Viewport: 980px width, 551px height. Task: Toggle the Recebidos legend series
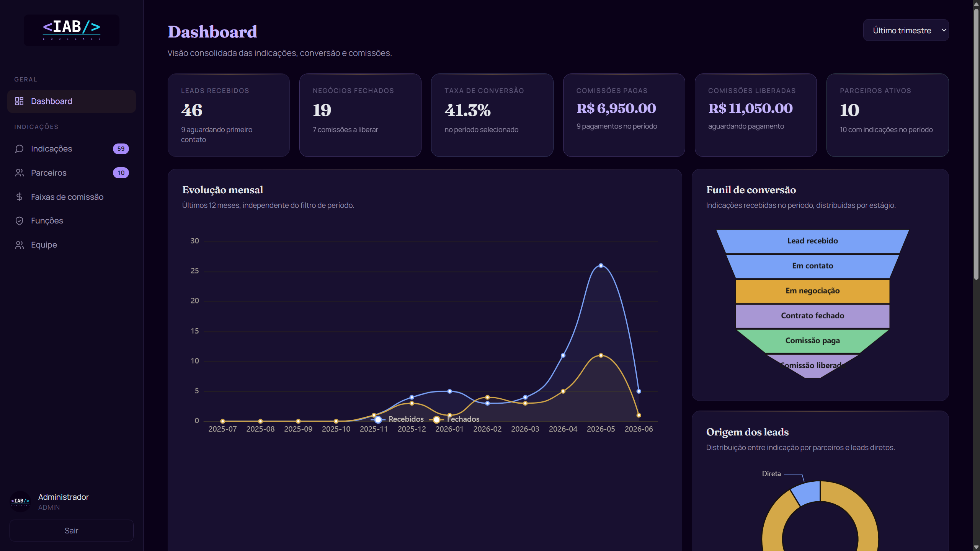click(398, 419)
